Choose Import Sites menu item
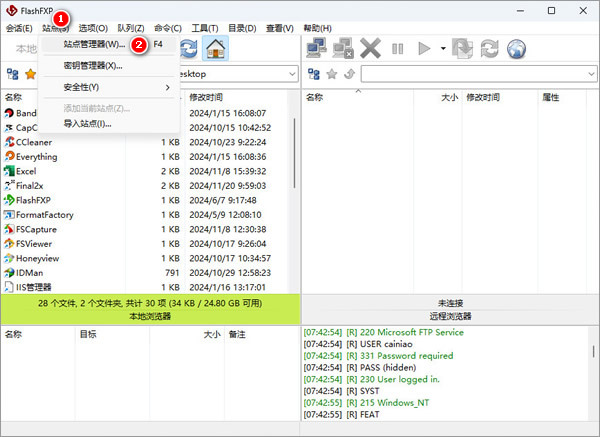 pyautogui.click(x=87, y=123)
